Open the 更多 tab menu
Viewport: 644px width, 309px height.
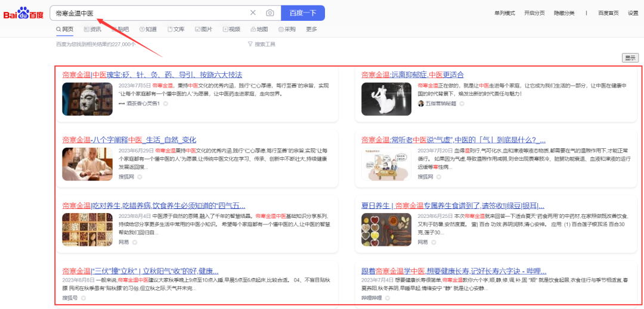click(312, 29)
